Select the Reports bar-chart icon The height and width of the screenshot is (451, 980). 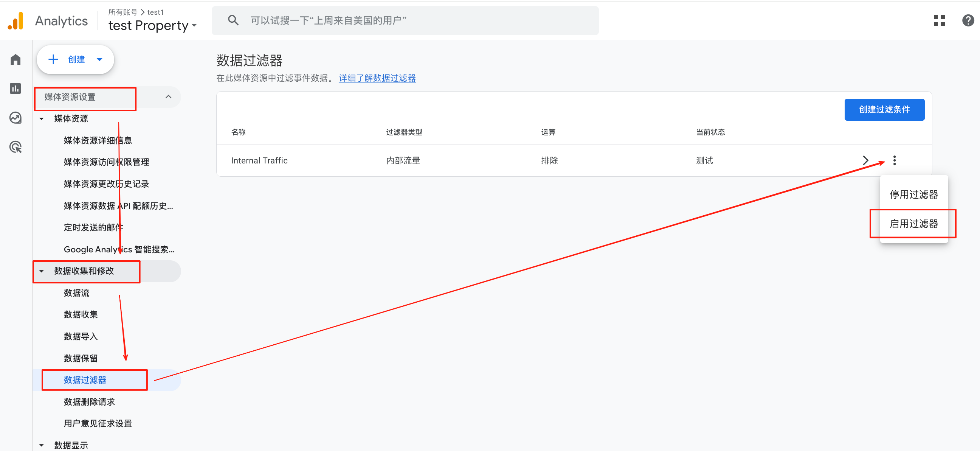click(x=15, y=88)
